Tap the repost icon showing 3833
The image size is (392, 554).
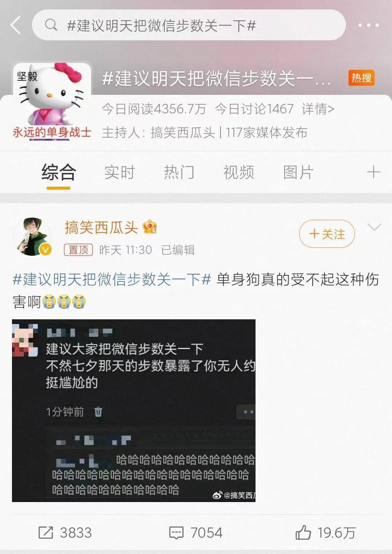click(46, 533)
